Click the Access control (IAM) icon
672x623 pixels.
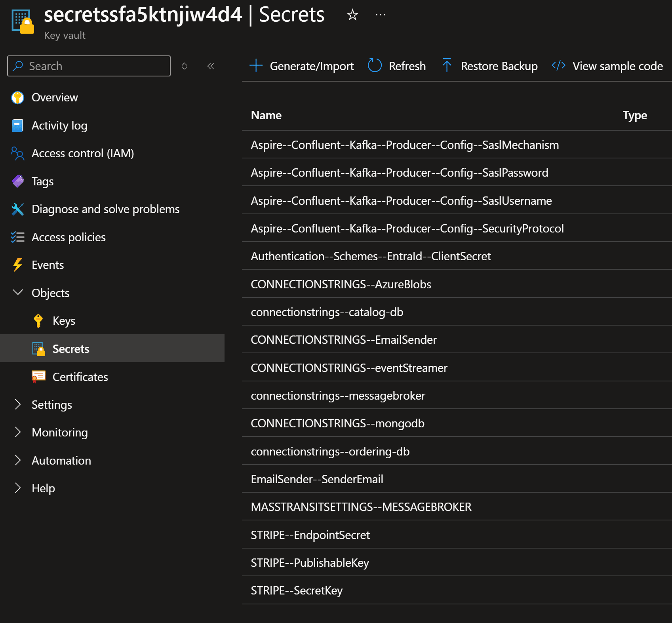(x=17, y=153)
